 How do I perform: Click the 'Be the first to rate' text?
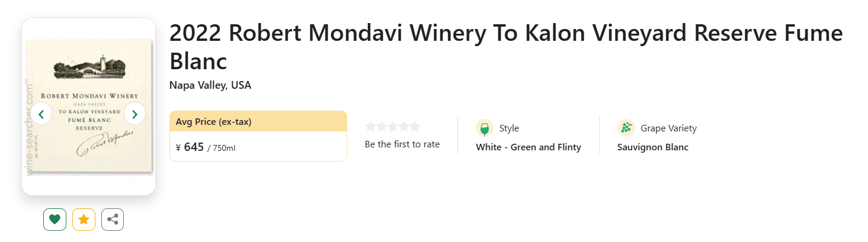click(402, 144)
